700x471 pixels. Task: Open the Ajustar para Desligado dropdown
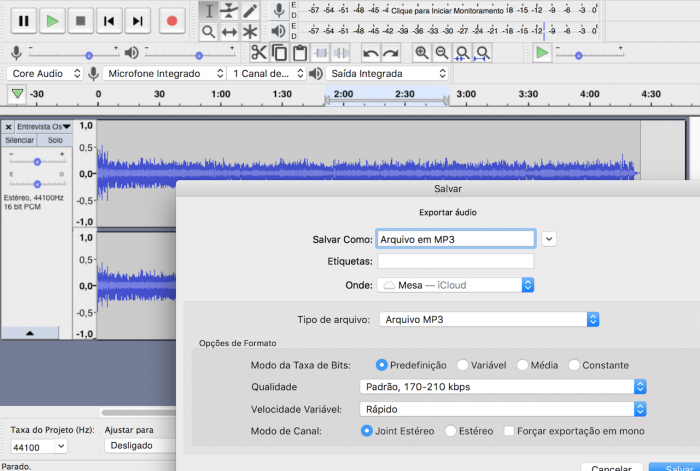coord(140,446)
